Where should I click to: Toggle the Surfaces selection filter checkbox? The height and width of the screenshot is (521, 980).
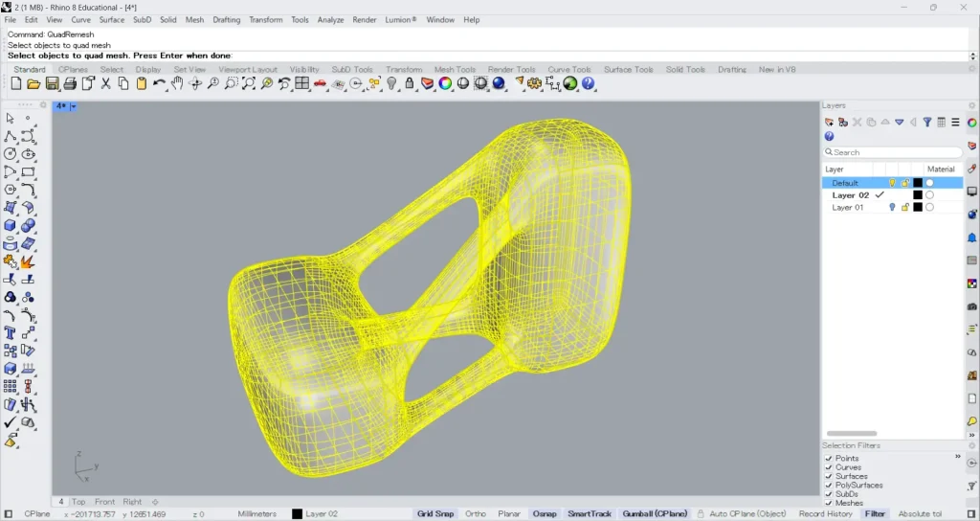(x=829, y=477)
